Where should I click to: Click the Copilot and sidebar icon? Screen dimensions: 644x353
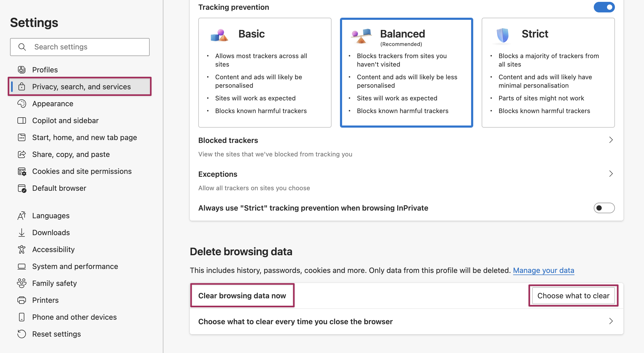pos(22,120)
